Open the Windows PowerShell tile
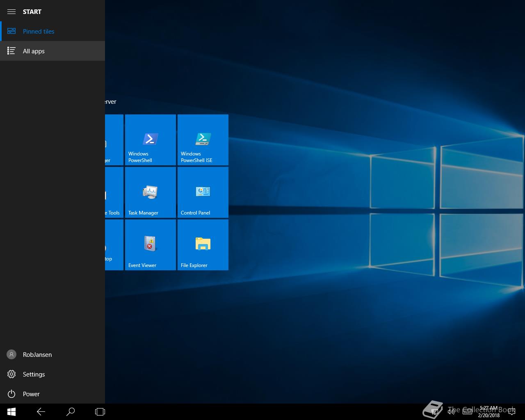The width and height of the screenshot is (525, 420). [x=151, y=140]
